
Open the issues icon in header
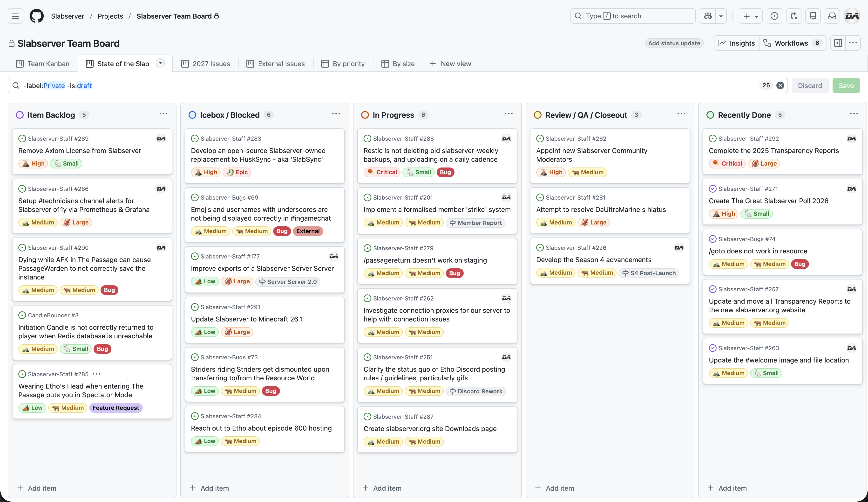[774, 16]
